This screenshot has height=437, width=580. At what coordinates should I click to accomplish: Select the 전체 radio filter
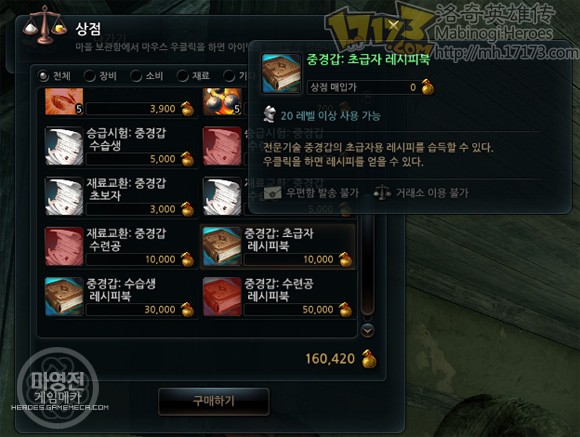pyautogui.click(x=44, y=76)
